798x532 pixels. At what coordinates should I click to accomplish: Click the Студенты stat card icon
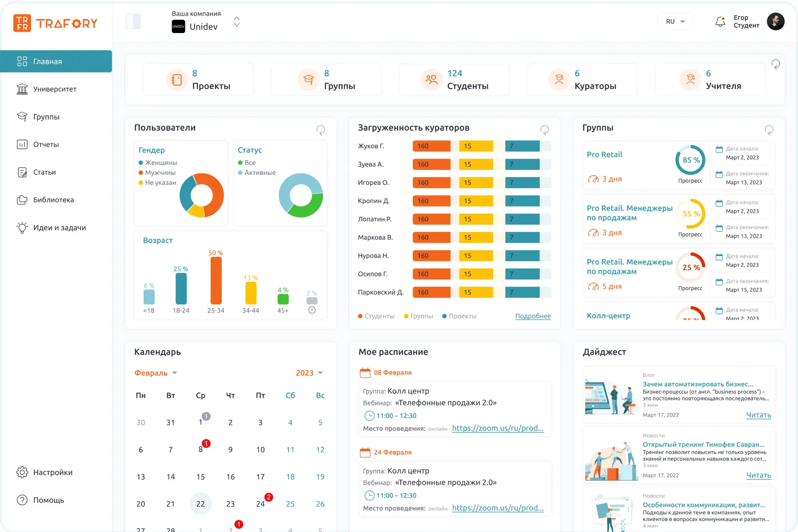[x=431, y=80]
